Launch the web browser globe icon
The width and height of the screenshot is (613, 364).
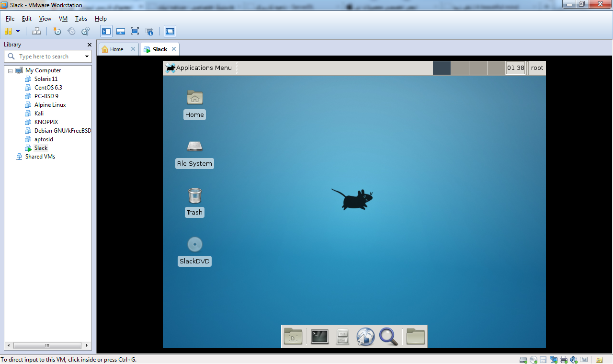365,337
